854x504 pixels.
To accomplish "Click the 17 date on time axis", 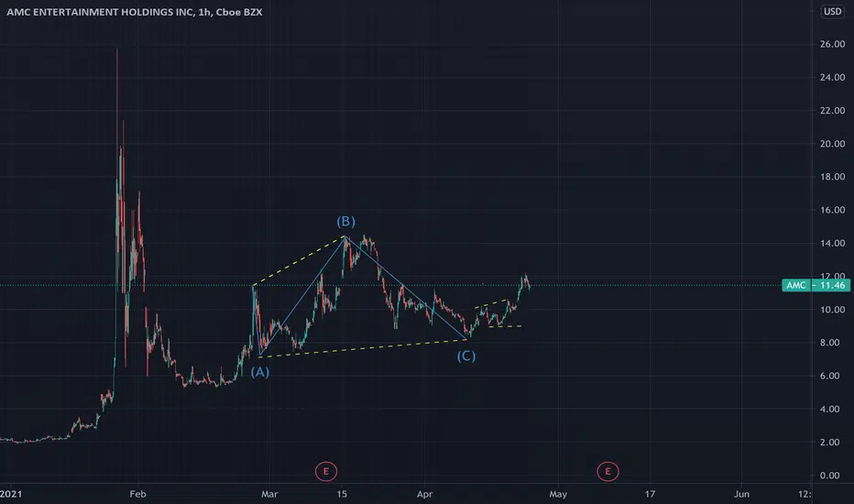I will click(x=650, y=494).
